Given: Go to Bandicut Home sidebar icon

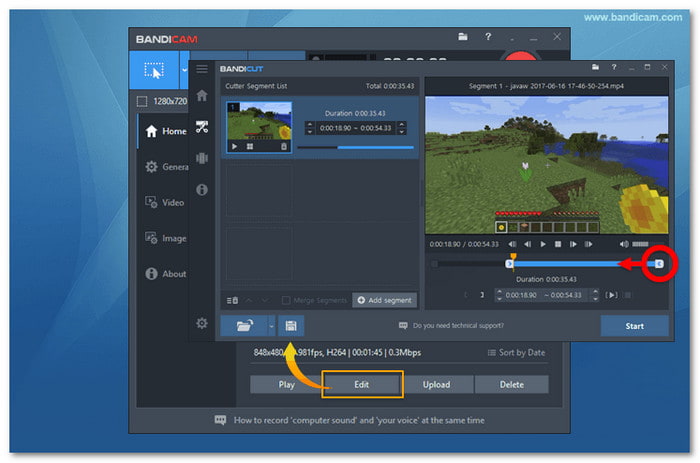Looking at the screenshot, I should click(x=202, y=95).
